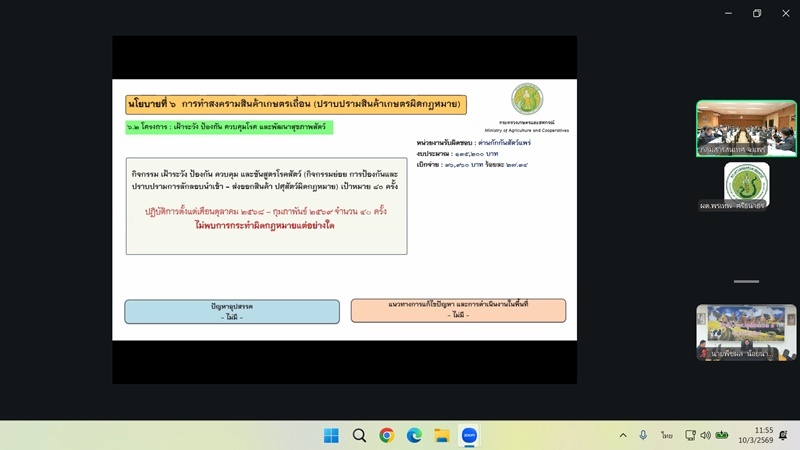The height and width of the screenshot is (450, 800).
Task: Open the battery status tray icon
Action: point(720,435)
